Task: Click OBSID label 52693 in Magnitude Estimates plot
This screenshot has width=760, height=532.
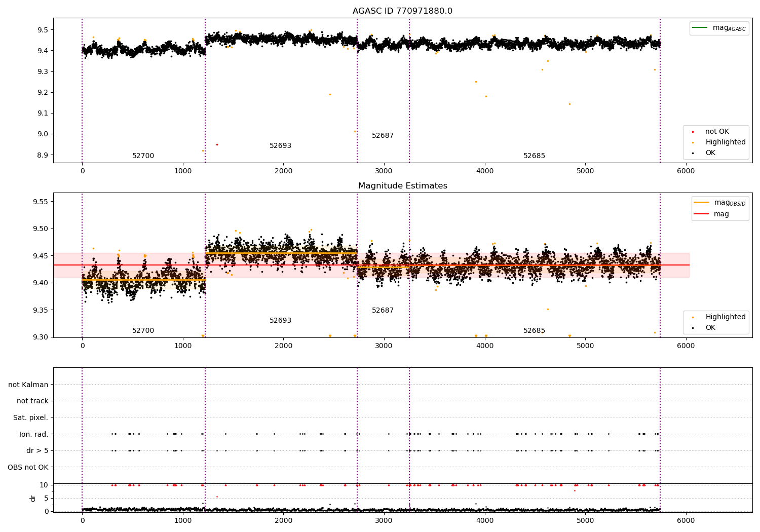Action: 280,321
